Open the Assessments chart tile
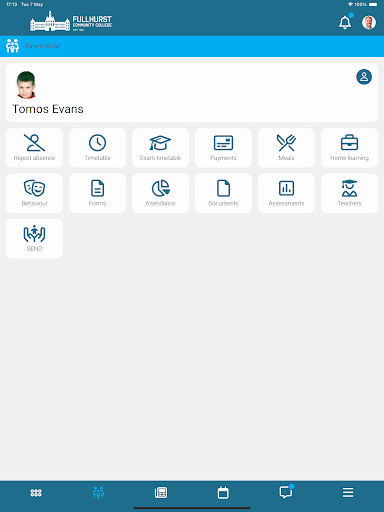 [x=286, y=193]
